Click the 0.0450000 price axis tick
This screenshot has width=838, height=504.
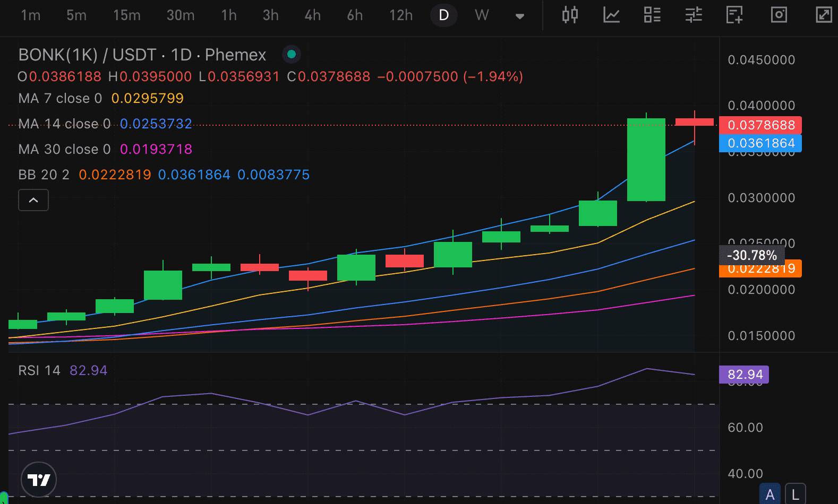762,60
